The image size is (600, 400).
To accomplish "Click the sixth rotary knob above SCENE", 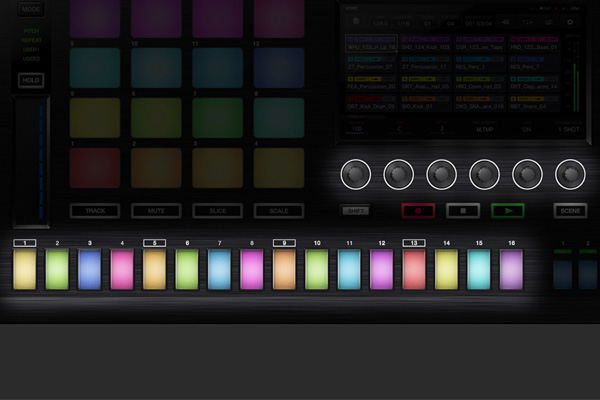I will tap(570, 174).
